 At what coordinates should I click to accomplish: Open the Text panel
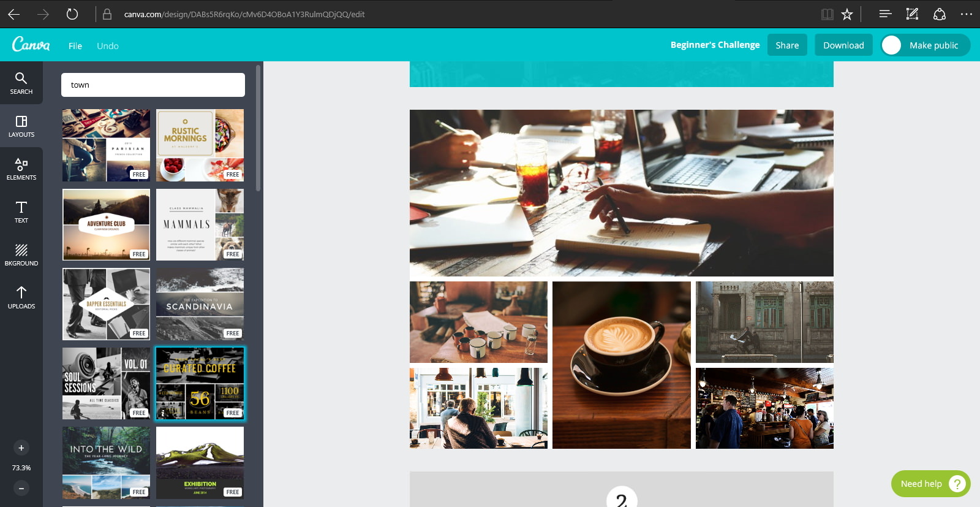click(x=21, y=212)
